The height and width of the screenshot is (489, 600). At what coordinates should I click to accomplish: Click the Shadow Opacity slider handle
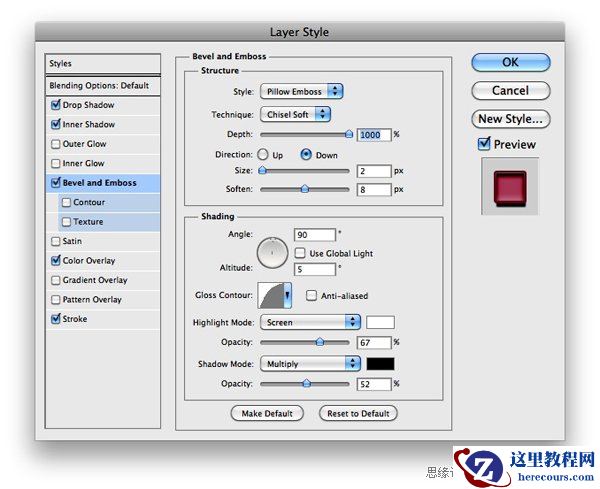(306, 383)
